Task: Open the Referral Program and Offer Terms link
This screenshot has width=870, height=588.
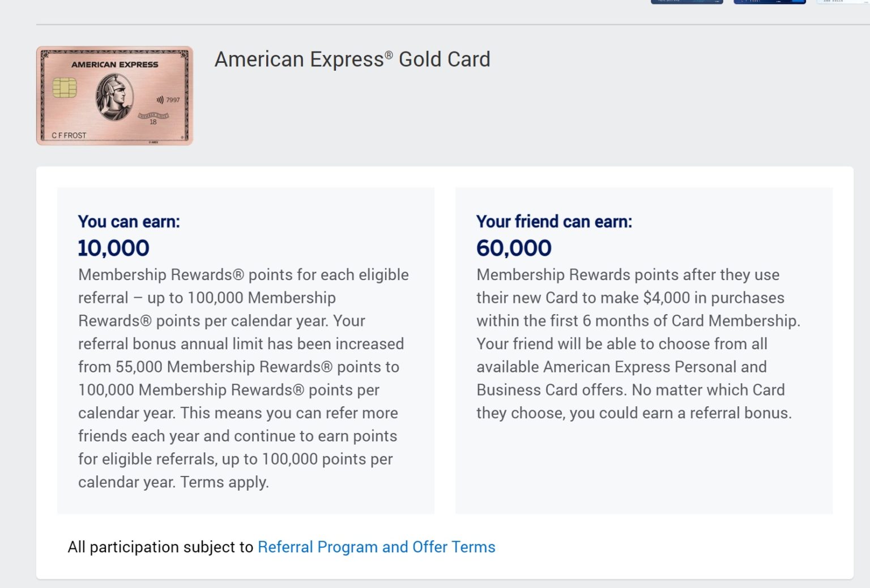Action: (376, 547)
